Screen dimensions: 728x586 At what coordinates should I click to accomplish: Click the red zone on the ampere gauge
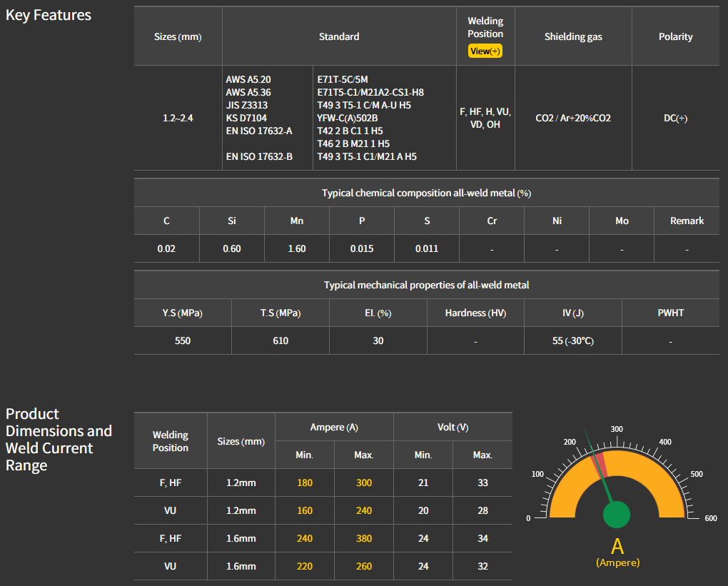pos(601,461)
